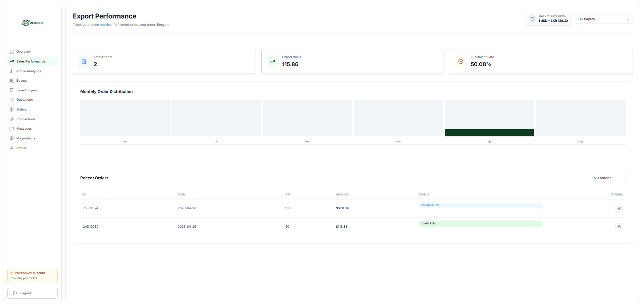Click the Total Orders clipboard icon
Viewport: 644px width, 306px height.
84,61
